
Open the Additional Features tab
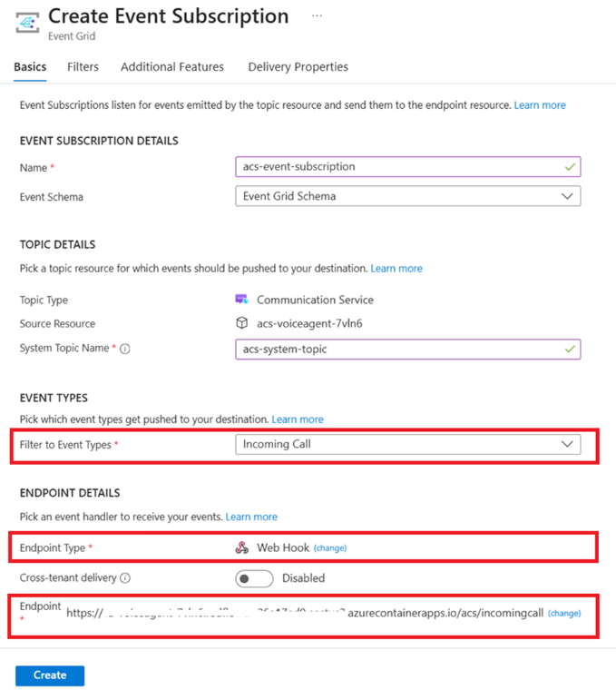coord(172,67)
